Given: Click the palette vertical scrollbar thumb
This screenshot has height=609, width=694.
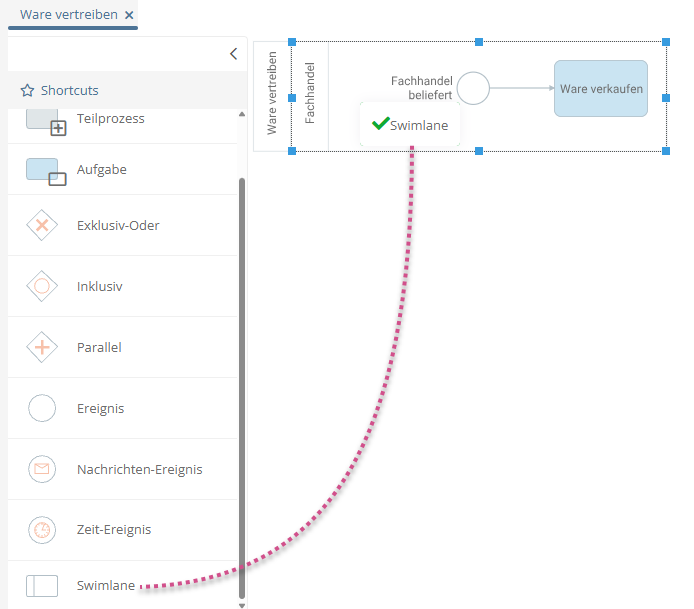Looking at the screenshot, I should [x=241, y=380].
